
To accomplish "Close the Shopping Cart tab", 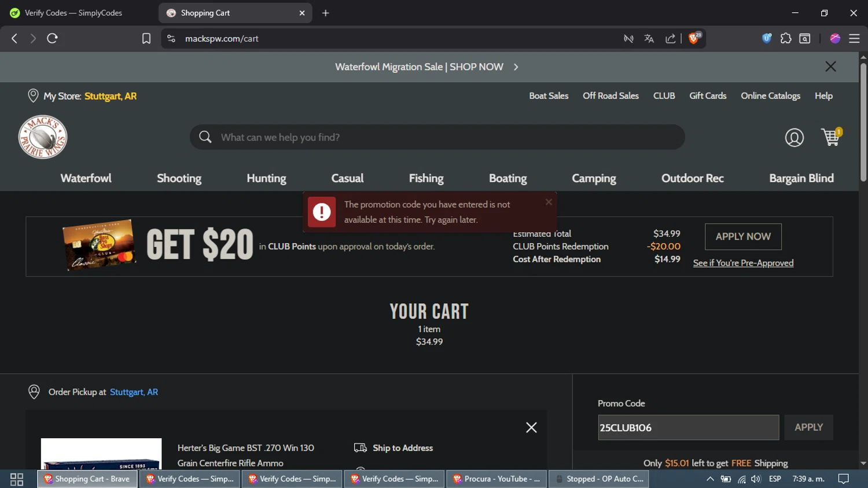I will click(x=301, y=13).
